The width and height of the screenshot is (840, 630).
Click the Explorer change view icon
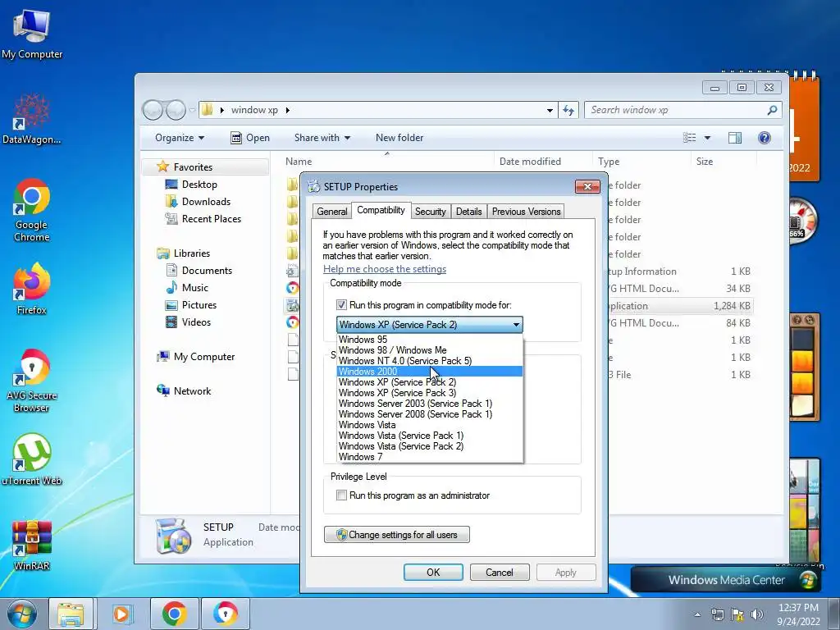(x=689, y=138)
